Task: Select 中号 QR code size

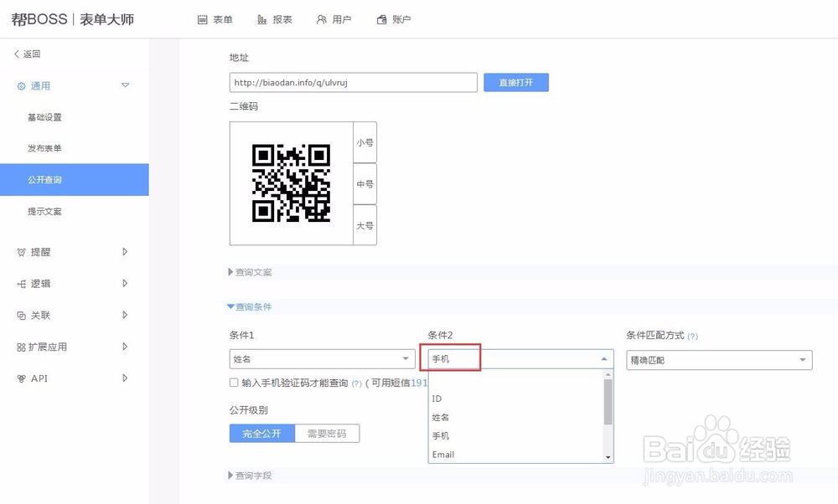Action: click(x=365, y=184)
